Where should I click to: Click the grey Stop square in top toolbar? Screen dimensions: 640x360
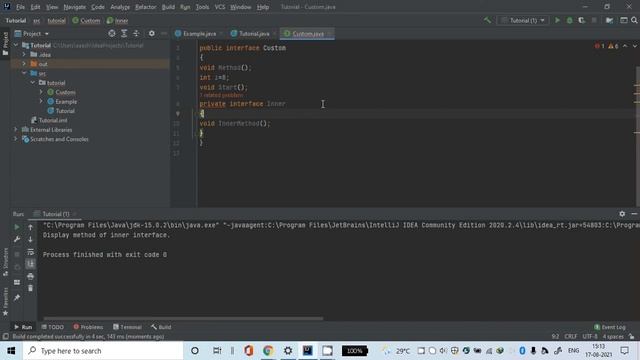pyautogui.click(x=594, y=20)
